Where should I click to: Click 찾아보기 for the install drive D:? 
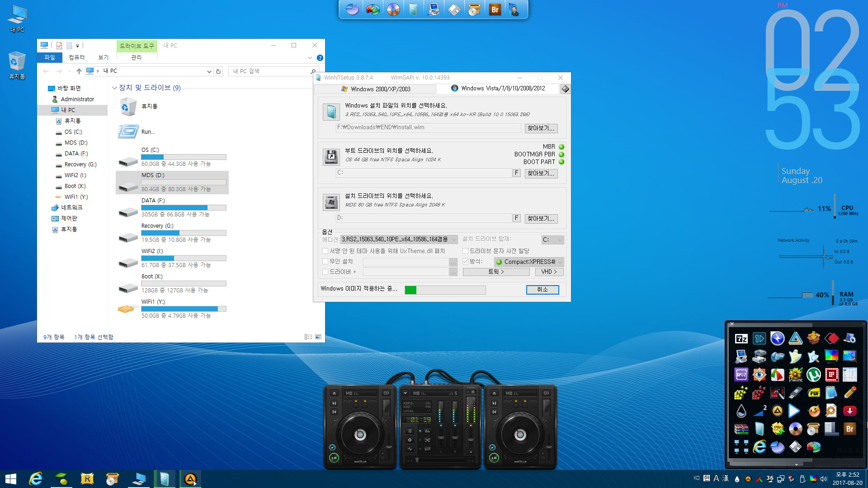click(x=541, y=219)
